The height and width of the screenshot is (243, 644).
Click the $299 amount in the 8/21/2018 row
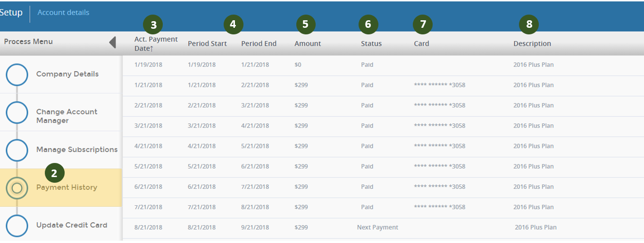[301, 227]
